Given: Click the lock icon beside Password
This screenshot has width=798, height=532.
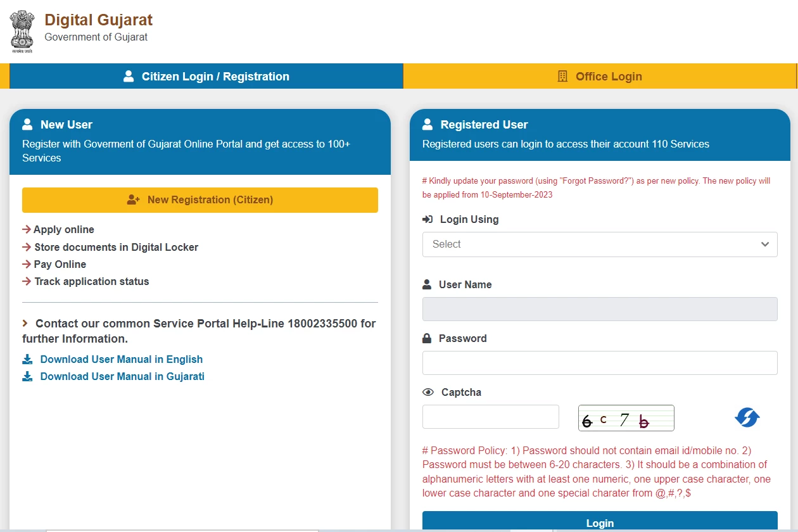Looking at the screenshot, I should point(427,339).
